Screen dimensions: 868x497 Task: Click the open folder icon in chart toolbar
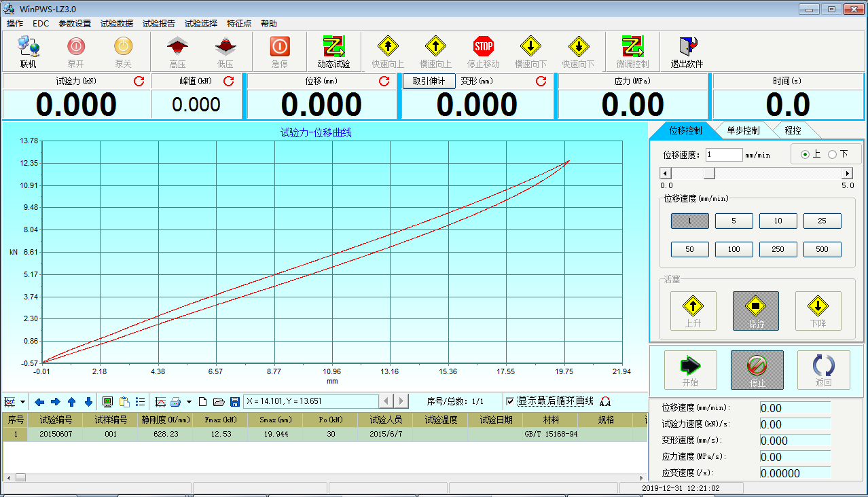coord(219,401)
